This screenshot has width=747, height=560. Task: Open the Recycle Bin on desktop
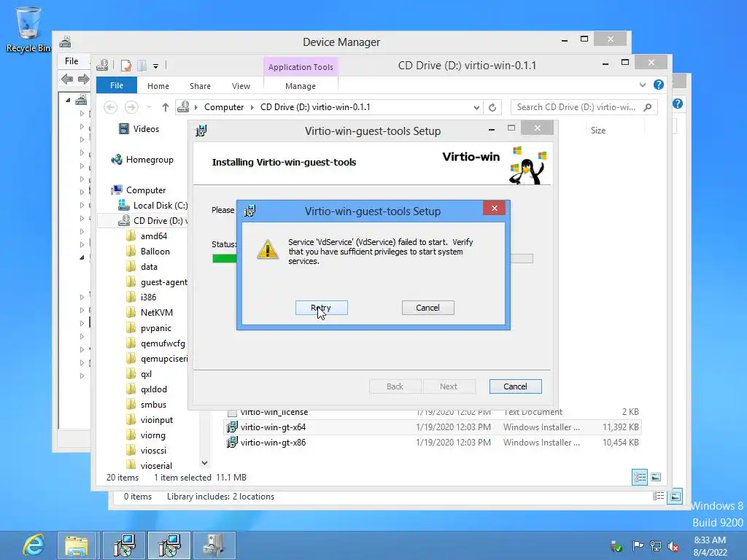[x=28, y=28]
